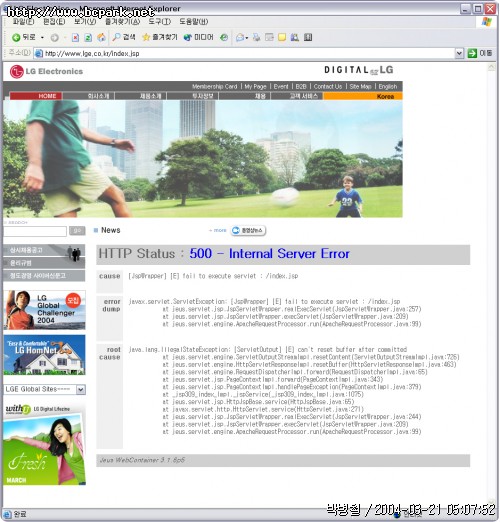Click the Print toolbar icon

click(256, 37)
